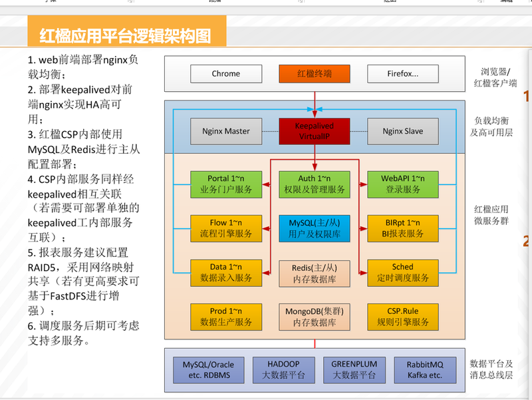Select the blue MySQL(主/从) box
The width and height of the screenshot is (532, 400).
tap(315, 228)
